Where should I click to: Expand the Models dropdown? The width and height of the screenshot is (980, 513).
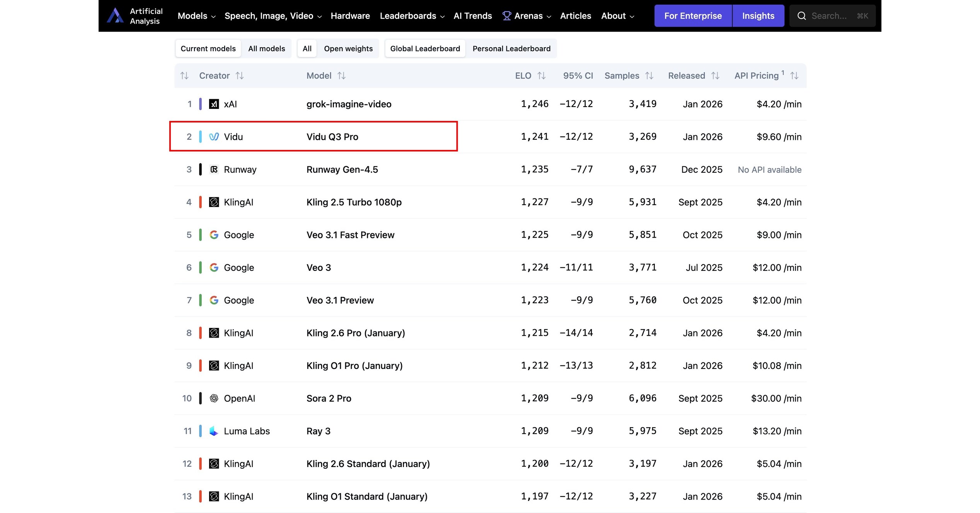coord(196,15)
